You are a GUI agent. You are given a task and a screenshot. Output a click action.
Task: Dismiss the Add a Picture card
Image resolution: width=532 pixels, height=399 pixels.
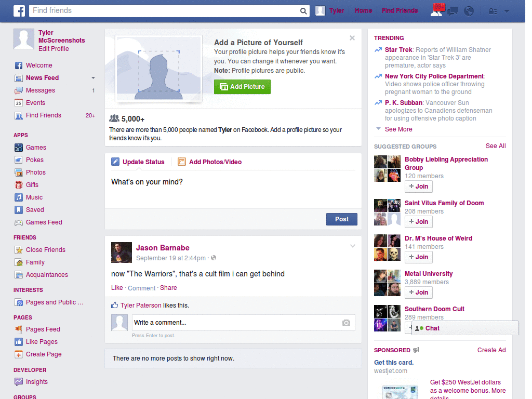[x=352, y=38]
